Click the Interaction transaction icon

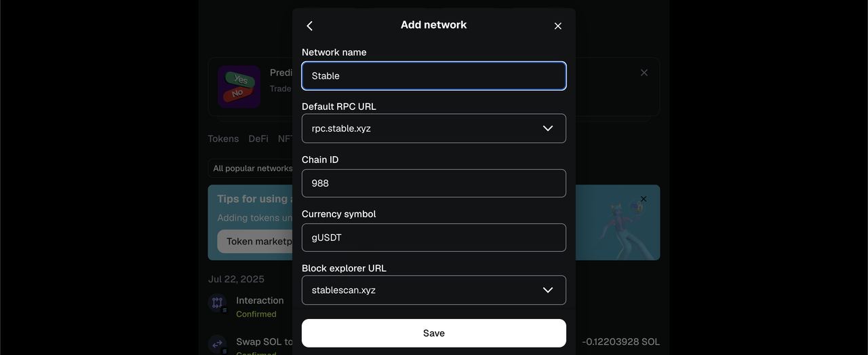(217, 303)
